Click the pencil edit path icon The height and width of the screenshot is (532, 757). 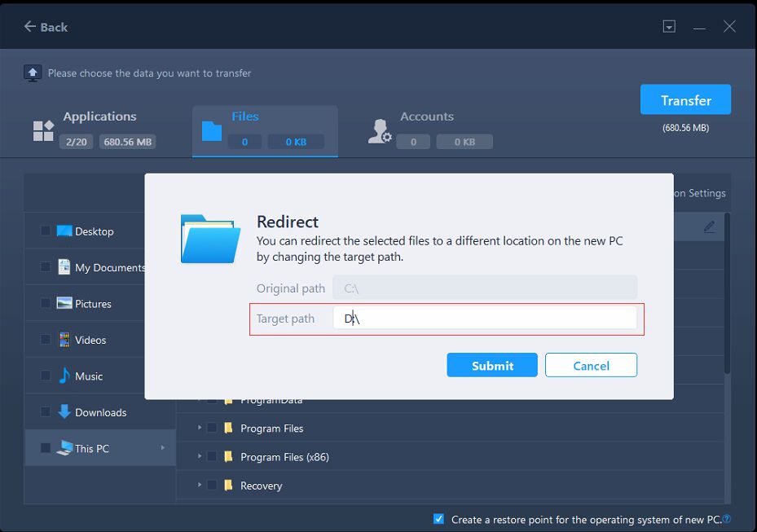point(709,226)
